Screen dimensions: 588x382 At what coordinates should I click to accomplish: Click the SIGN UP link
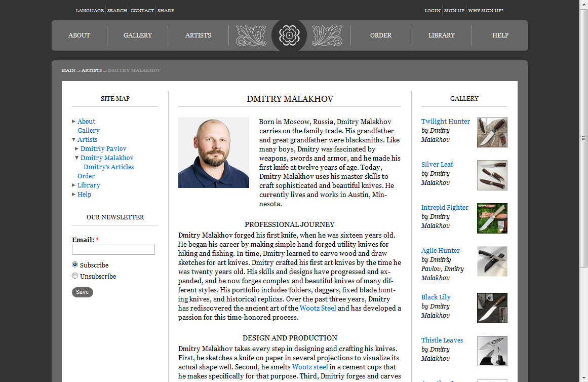click(x=454, y=11)
